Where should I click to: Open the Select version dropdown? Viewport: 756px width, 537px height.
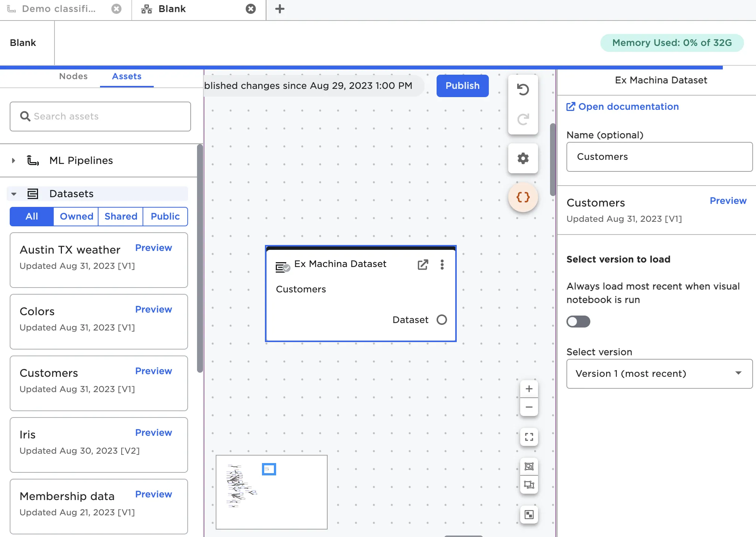coord(659,373)
